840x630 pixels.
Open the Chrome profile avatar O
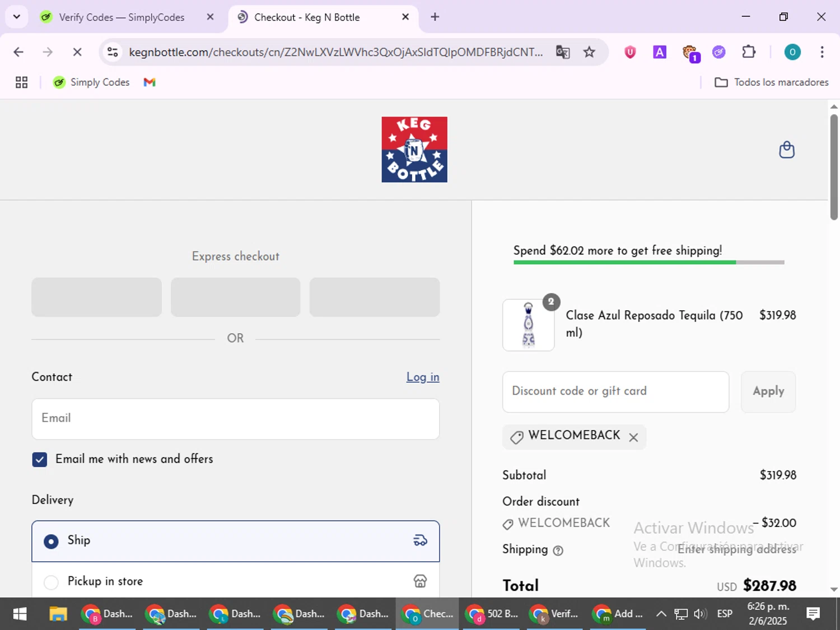(792, 52)
